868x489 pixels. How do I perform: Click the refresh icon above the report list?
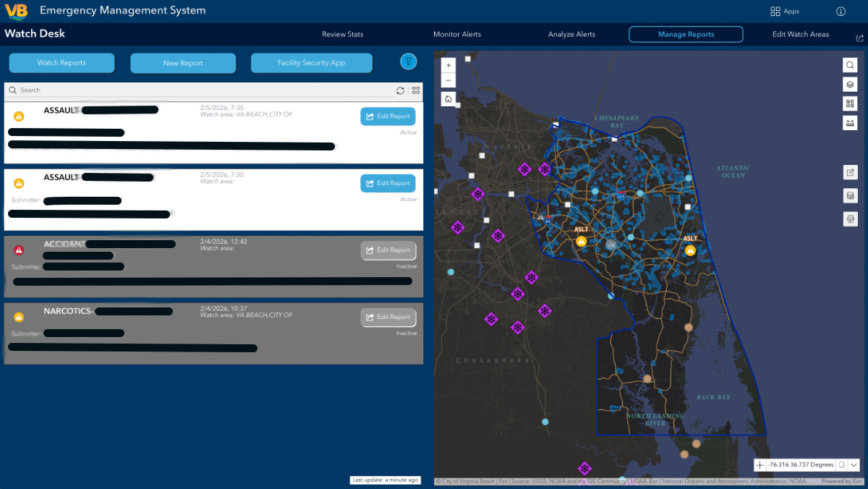400,90
